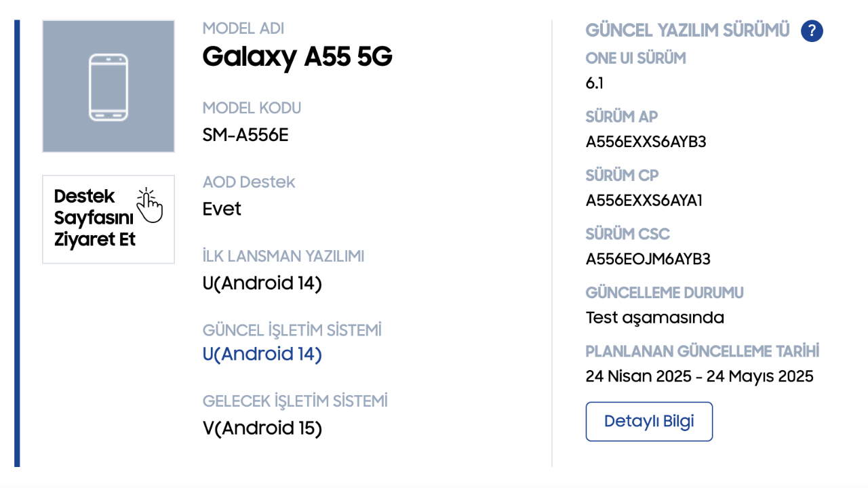Open Destek Sayfasını Ziyaret Et button
The image size is (868, 488).
108,219
